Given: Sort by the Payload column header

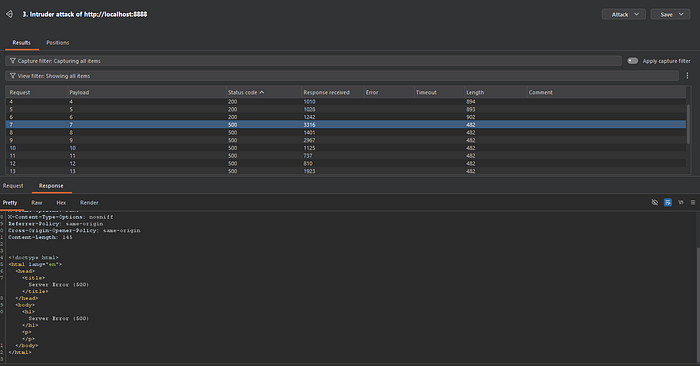Looking at the screenshot, I should (x=146, y=92).
